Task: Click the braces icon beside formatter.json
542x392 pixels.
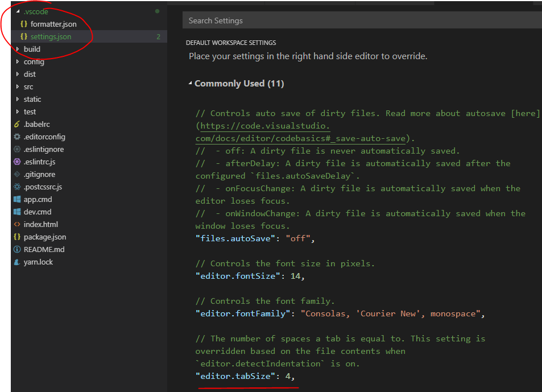Action: 23,24
